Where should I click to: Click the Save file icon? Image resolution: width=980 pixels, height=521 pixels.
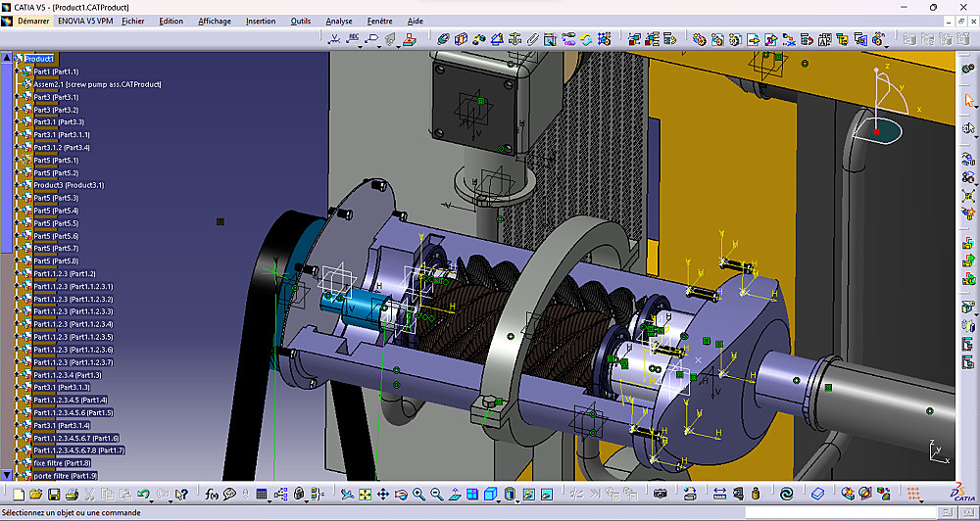(x=55, y=495)
